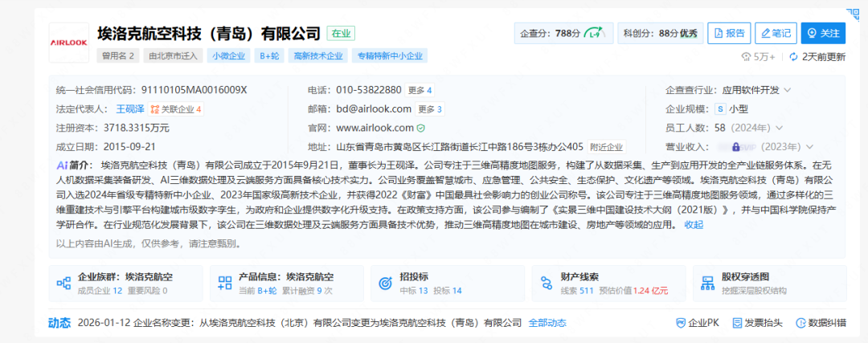Open 线索 511 count
The height and width of the screenshot is (343, 868).
578,290
